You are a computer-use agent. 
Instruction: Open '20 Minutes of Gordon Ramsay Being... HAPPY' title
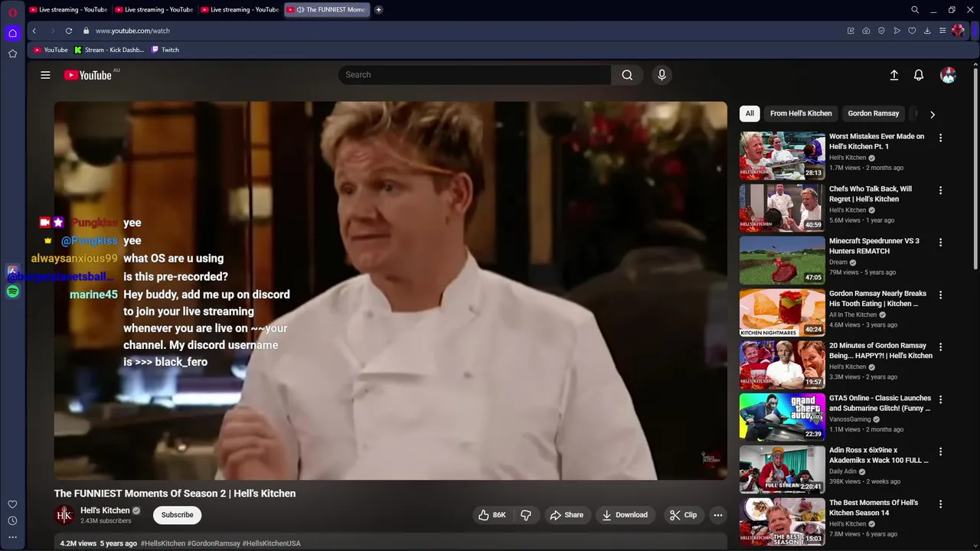pos(880,350)
